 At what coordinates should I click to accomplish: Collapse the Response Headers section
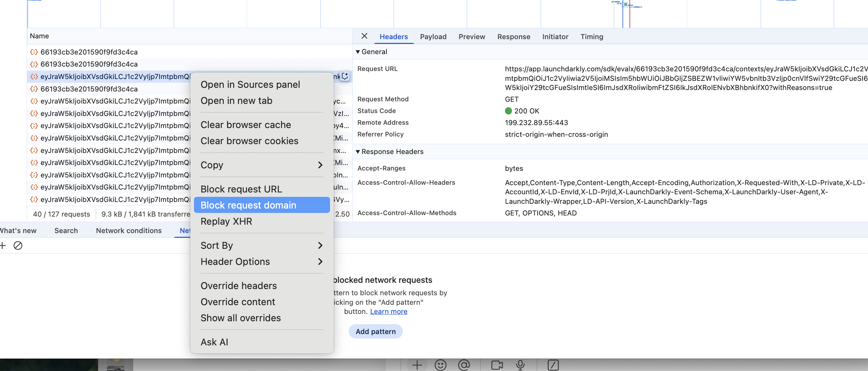tap(358, 152)
